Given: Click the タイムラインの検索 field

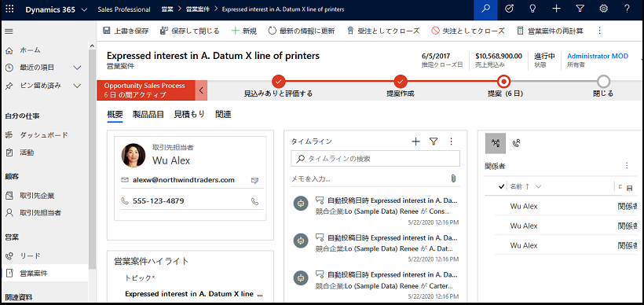Looking at the screenshot, I should point(375,158).
